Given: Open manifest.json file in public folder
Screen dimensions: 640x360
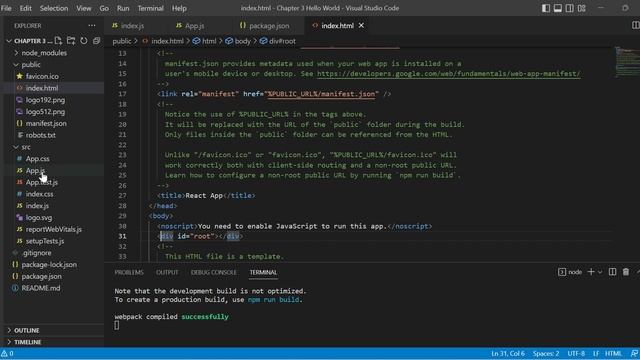Looking at the screenshot, I should [46, 123].
